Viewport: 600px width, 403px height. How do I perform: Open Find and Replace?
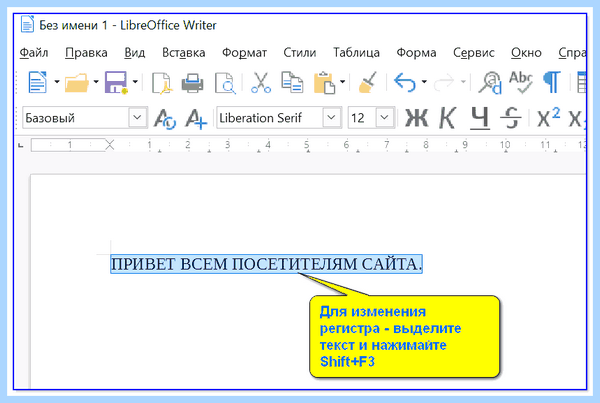[490, 83]
